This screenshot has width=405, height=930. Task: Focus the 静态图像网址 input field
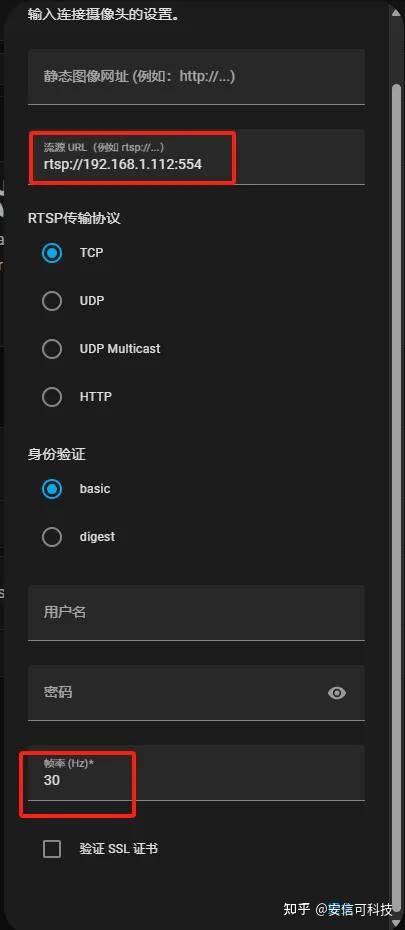point(196,77)
